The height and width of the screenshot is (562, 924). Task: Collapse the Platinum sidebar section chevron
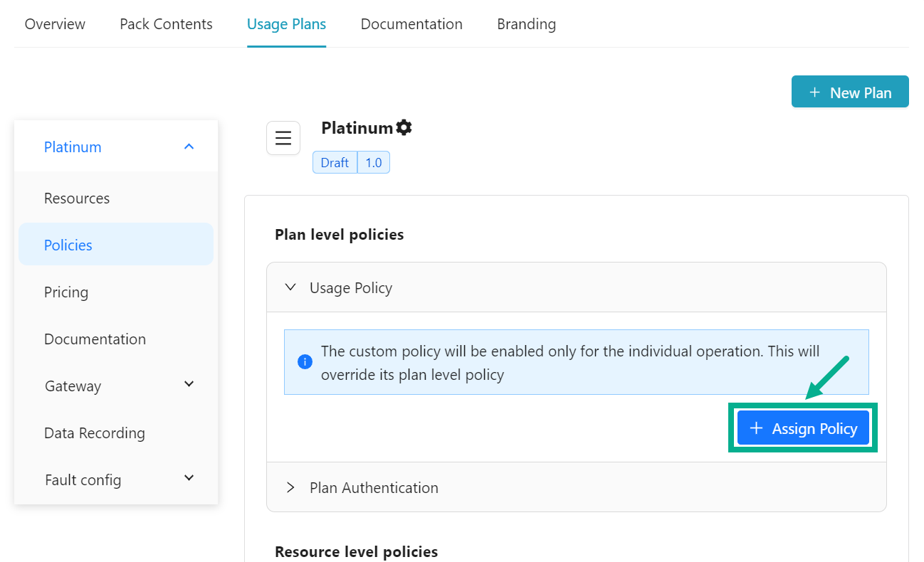(189, 147)
